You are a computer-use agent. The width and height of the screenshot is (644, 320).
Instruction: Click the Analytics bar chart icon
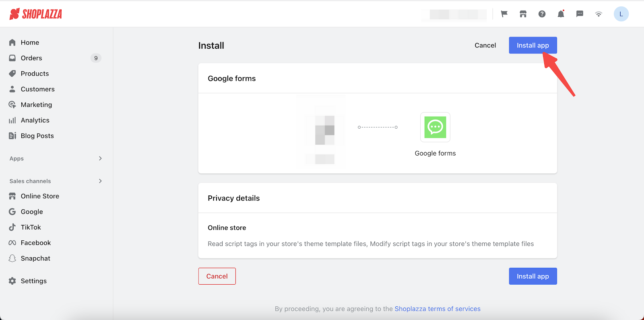[x=12, y=120]
